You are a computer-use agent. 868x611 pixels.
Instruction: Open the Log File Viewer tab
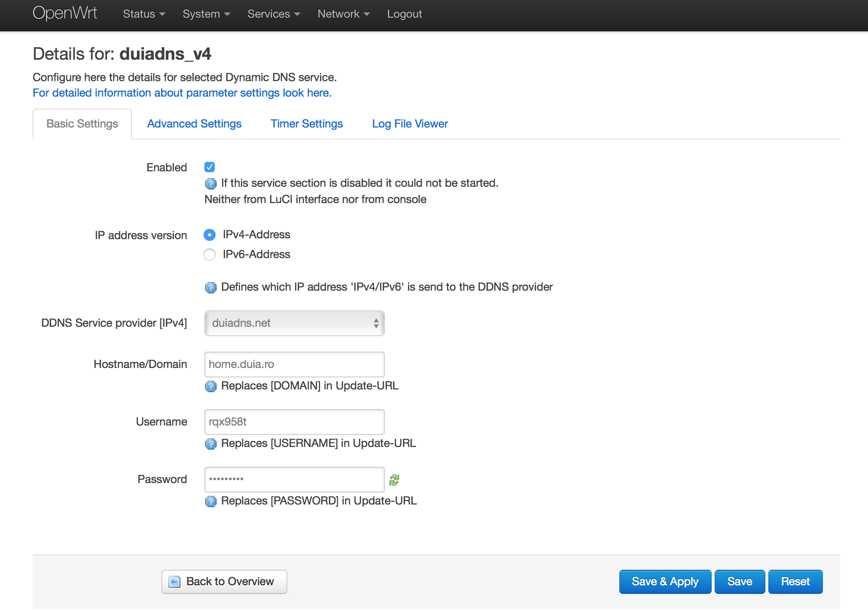[x=410, y=124]
